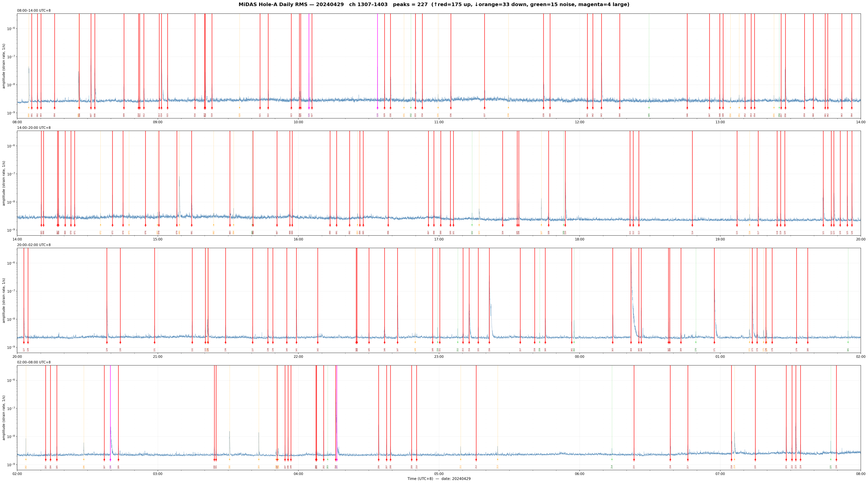Image resolution: width=868 pixels, height=483 pixels.
Task: Select the 15:00 time tick label
Action: (158, 239)
